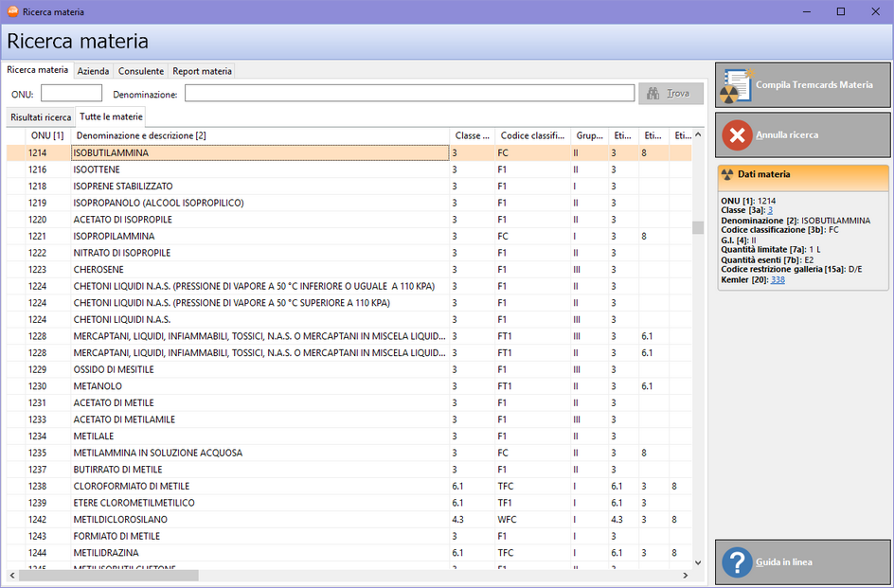Sort by ONU [1] column header
Screen dimensions: 894x588
47,135
